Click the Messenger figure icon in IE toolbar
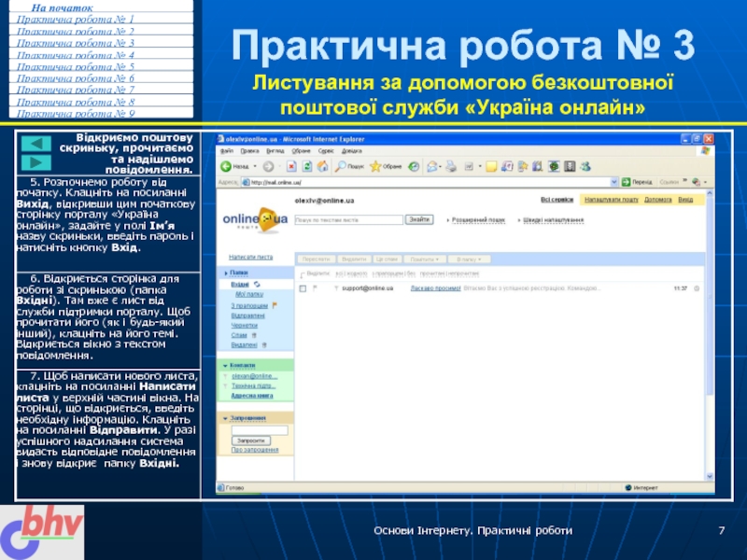Screen dimensions: 747x560 (x=585, y=166)
